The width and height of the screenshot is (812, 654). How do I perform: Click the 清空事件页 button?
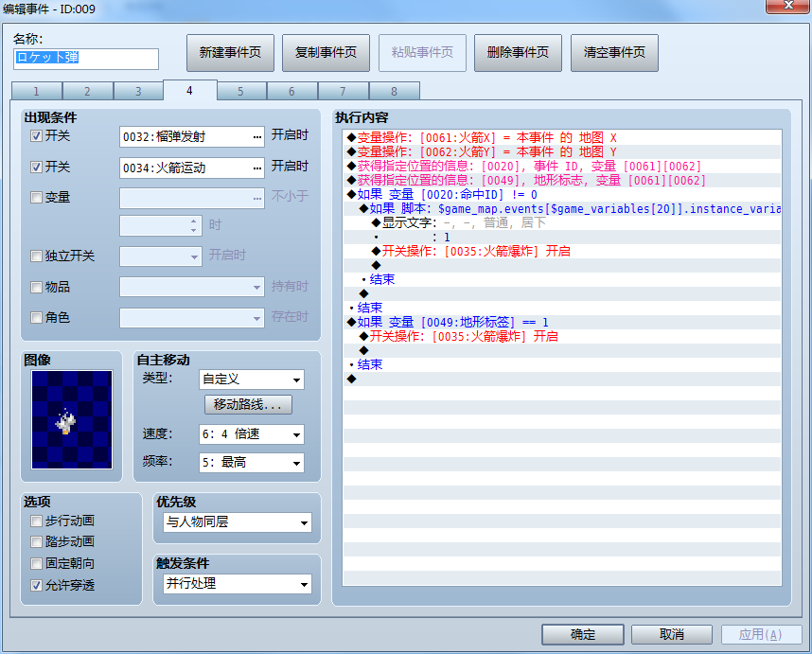(614, 52)
